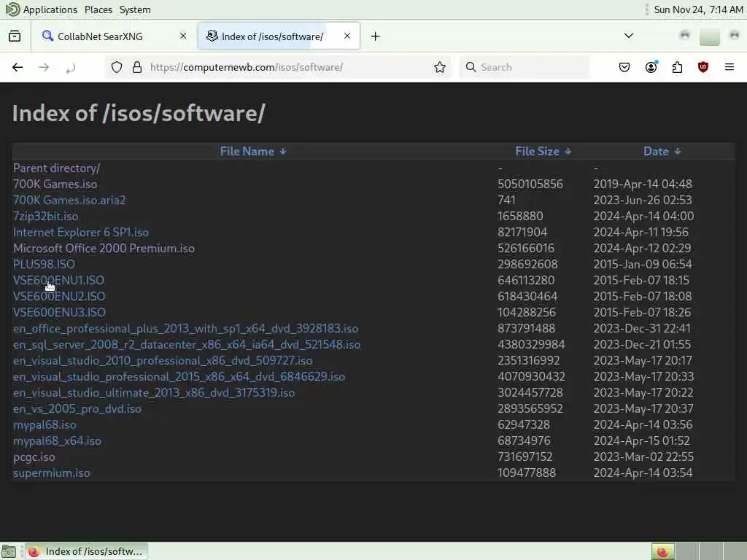Open the Firefox hamburger menu

click(729, 67)
